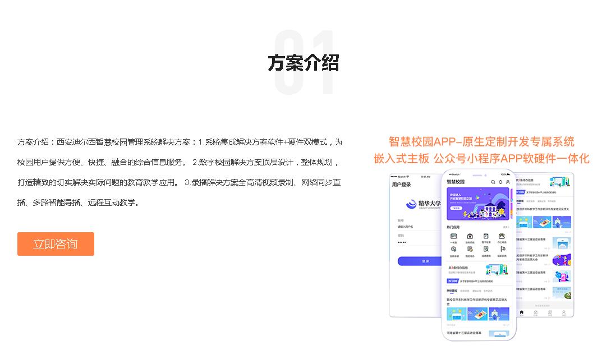Viewport: 602px width, 364px height.
Task: Open the 热门消息 notice tag in center phone
Action: click(x=453, y=281)
